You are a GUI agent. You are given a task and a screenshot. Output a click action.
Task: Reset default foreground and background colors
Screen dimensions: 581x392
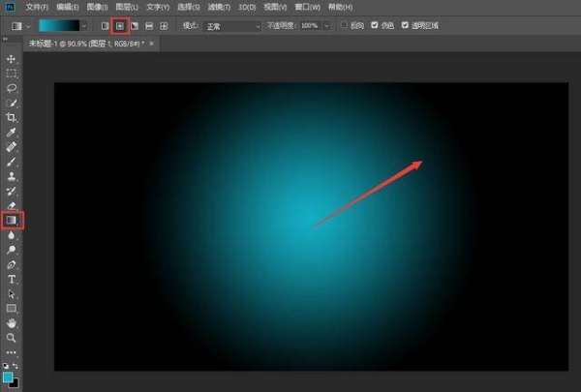pos(6,366)
